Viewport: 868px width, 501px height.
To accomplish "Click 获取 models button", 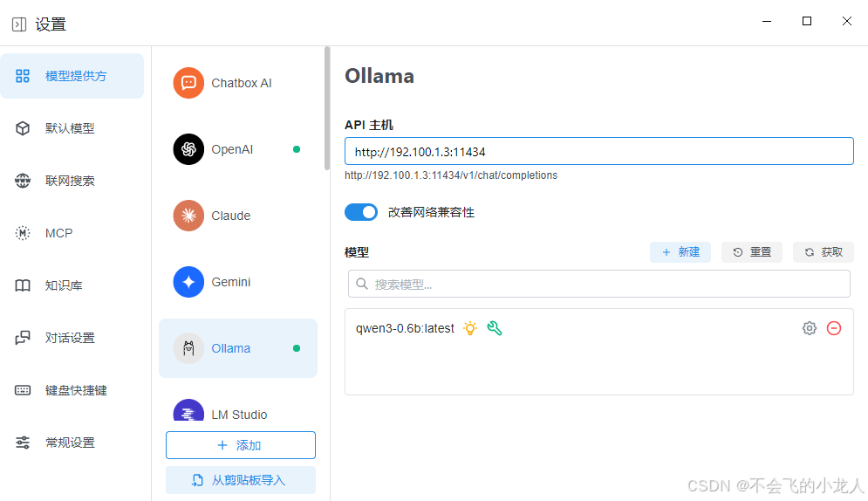I will (x=824, y=252).
